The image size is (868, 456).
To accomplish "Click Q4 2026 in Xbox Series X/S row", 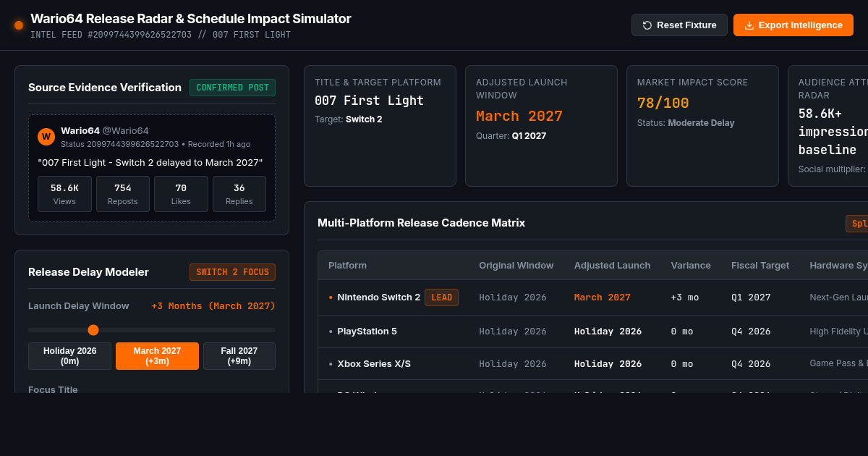I will point(751,363).
